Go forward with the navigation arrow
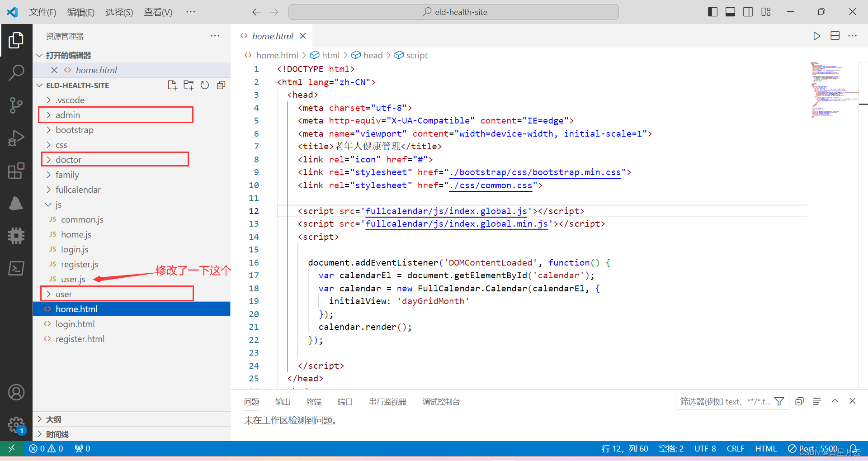Screen dimensions: 868x461 click(274, 12)
